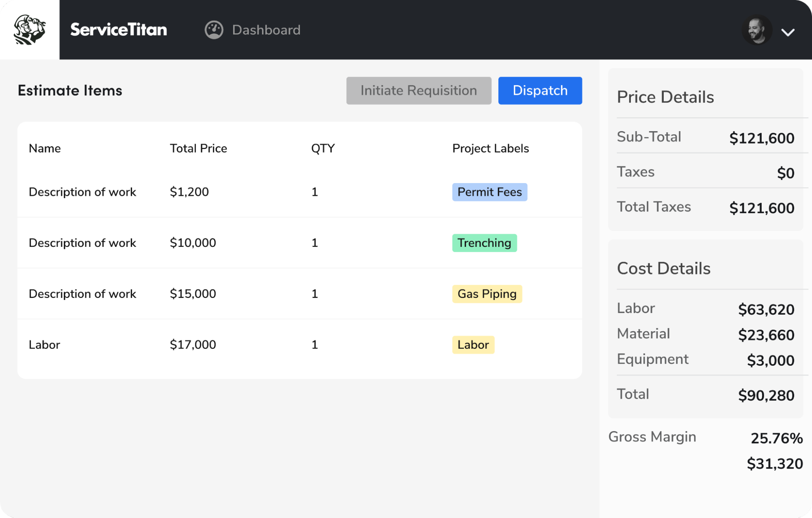Image resolution: width=812 pixels, height=518 pixels.
Task: Click the QTY column header
Action: click(323, 149)
